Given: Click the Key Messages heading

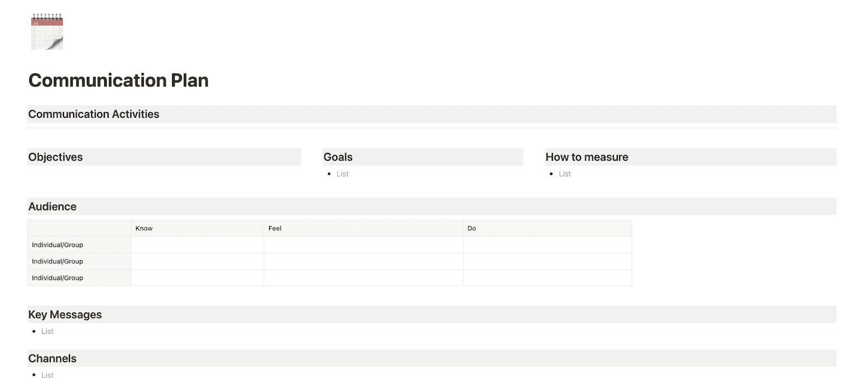Looking at the screenshot, I should coord(65,314).
